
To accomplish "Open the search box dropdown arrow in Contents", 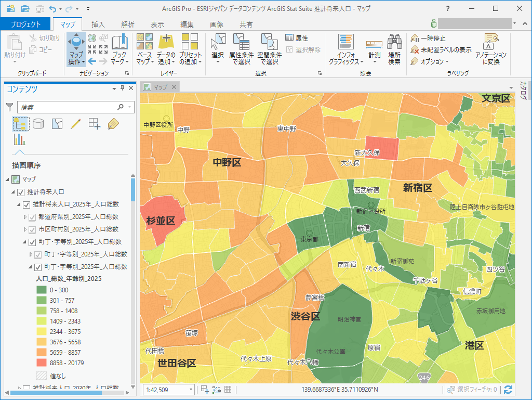I will [x=130, y=107].
